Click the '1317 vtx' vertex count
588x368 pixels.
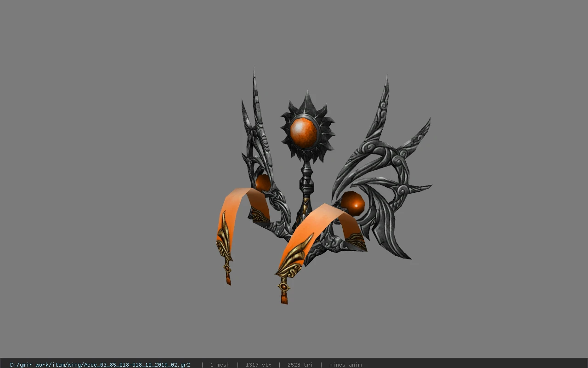click(258, 365)
